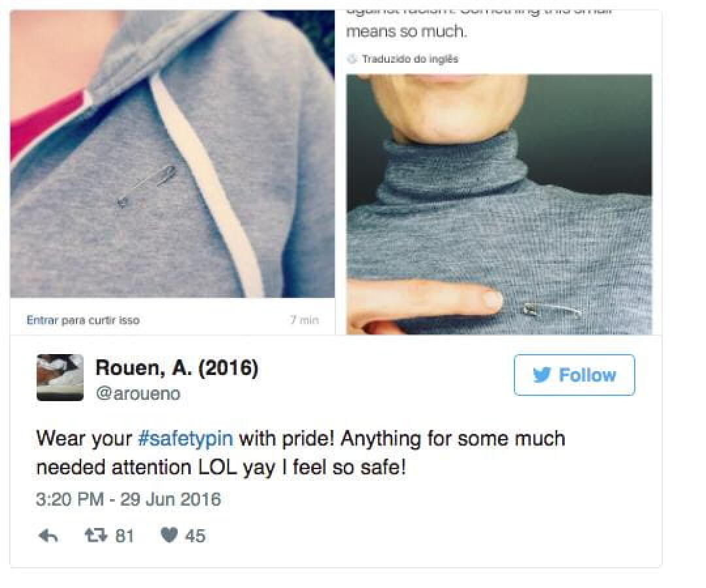706x588 pixels.
Task: Click "Entrar para curtir isso" link
Action: click(83, 320)
